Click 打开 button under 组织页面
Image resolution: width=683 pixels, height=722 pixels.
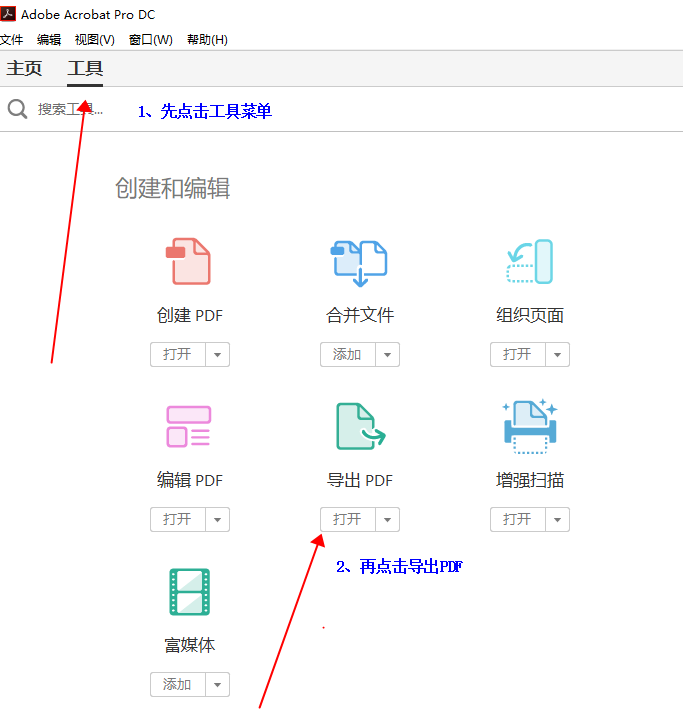point(518,355)
